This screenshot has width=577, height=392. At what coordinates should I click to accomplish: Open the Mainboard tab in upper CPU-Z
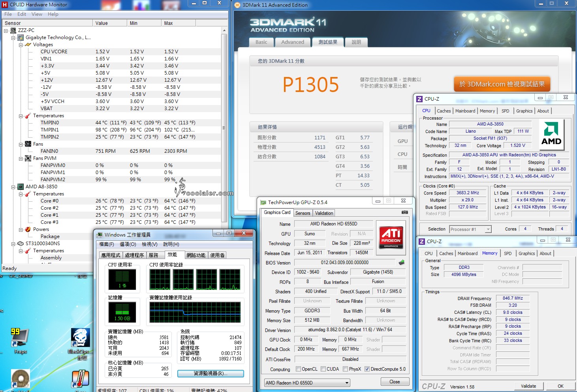pos(465,111)
